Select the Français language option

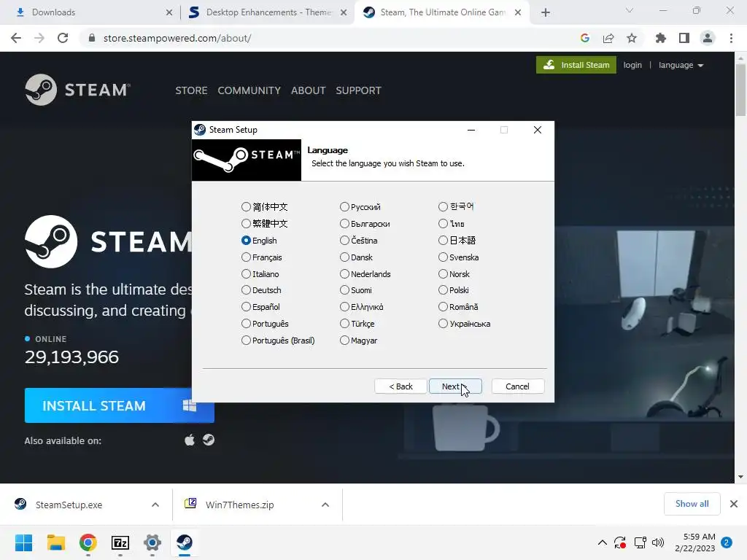246,257
